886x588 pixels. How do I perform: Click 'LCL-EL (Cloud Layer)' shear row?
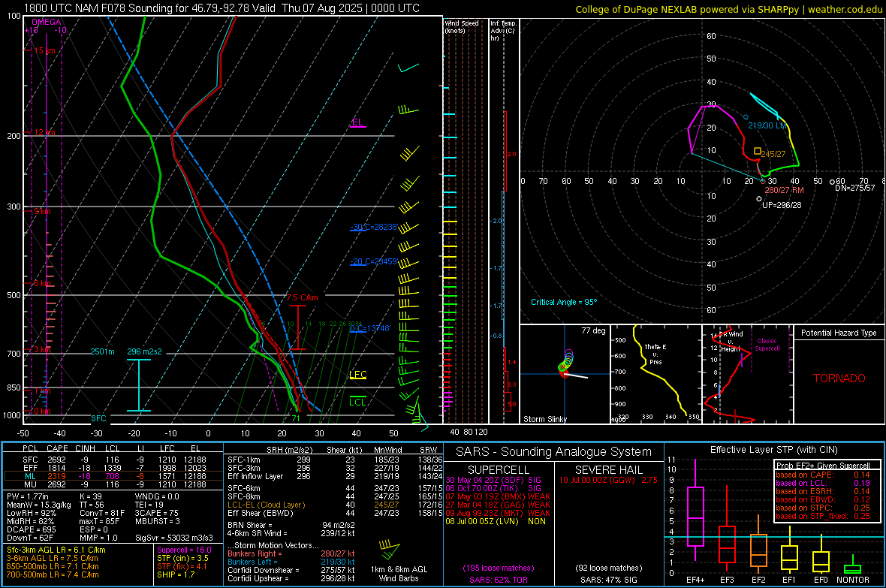click(335, 505)
